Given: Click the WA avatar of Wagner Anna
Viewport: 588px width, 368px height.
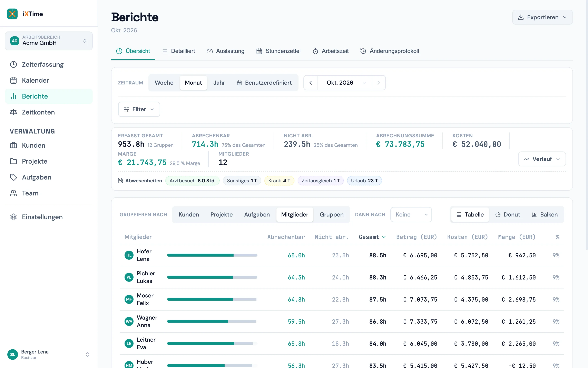Looking at the screenshot, I should click(x=129, y=321).
